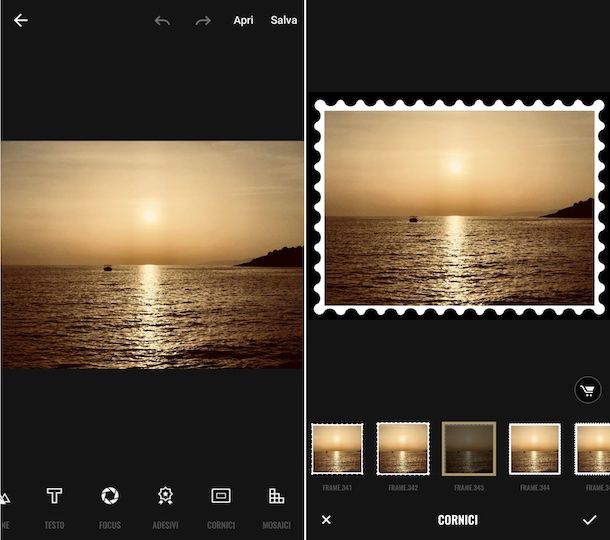This screenshot has width=610, height=540.
Task: Tap the CORNICI title label
Action: pos(458,520)
